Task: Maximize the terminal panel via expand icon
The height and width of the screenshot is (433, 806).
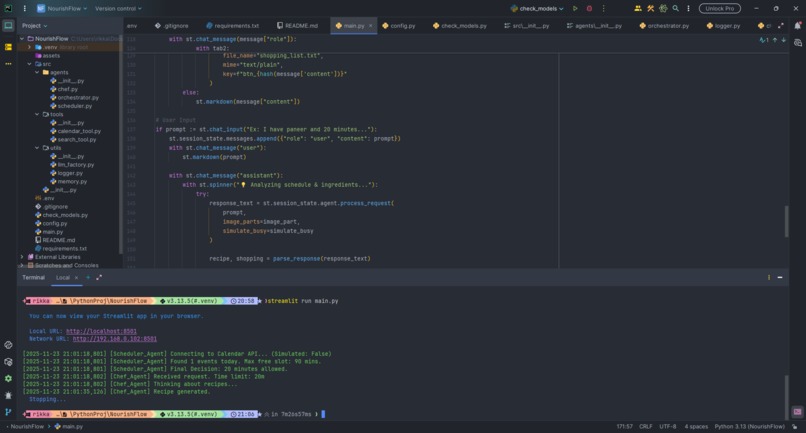Action: point(99,278)
